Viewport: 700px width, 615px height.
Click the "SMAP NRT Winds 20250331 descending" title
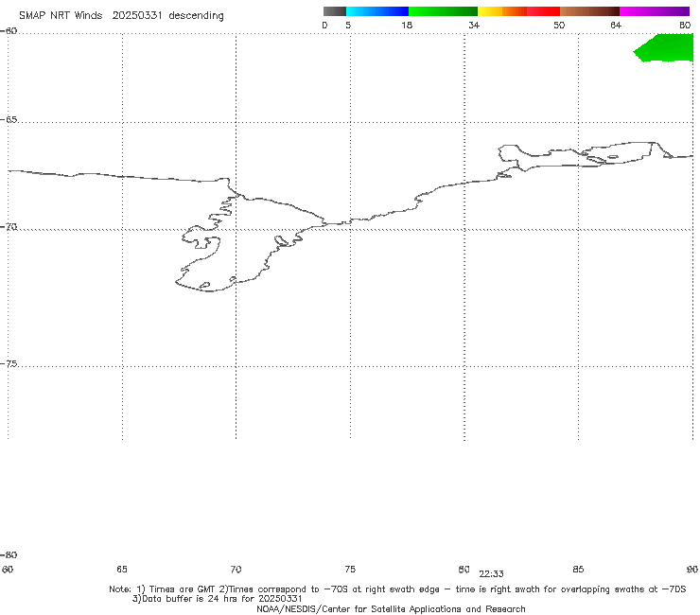tap(121, 16)
